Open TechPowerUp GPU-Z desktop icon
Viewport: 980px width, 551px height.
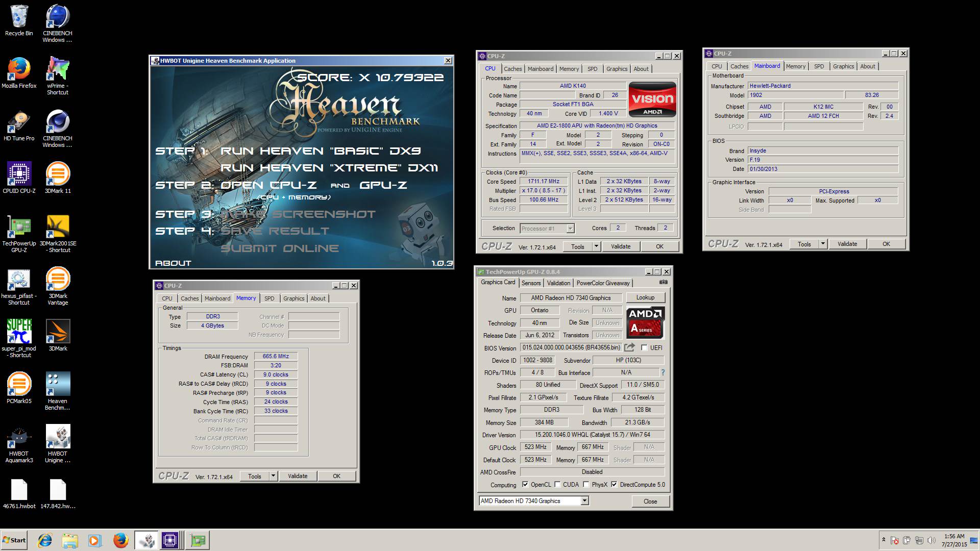pyautogui.click(x=19, y=233)
